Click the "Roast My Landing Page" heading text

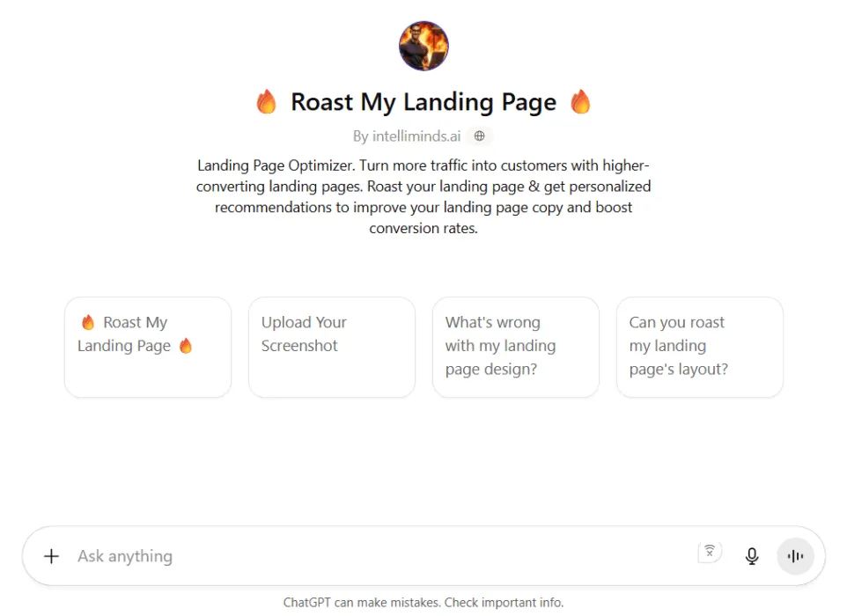423,102
